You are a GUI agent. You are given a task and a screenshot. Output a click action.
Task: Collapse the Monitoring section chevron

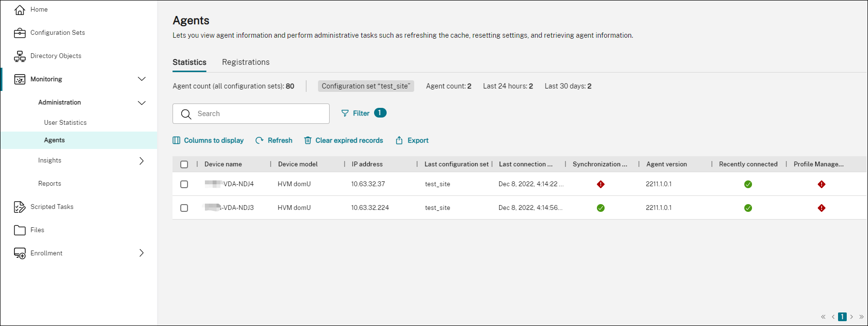coord(142,79)
